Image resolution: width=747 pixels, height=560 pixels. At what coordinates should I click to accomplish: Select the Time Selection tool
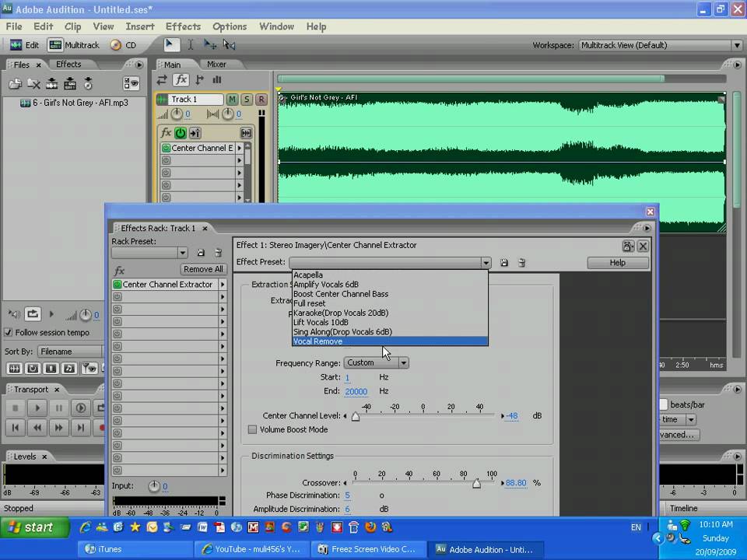coord(190,45)
